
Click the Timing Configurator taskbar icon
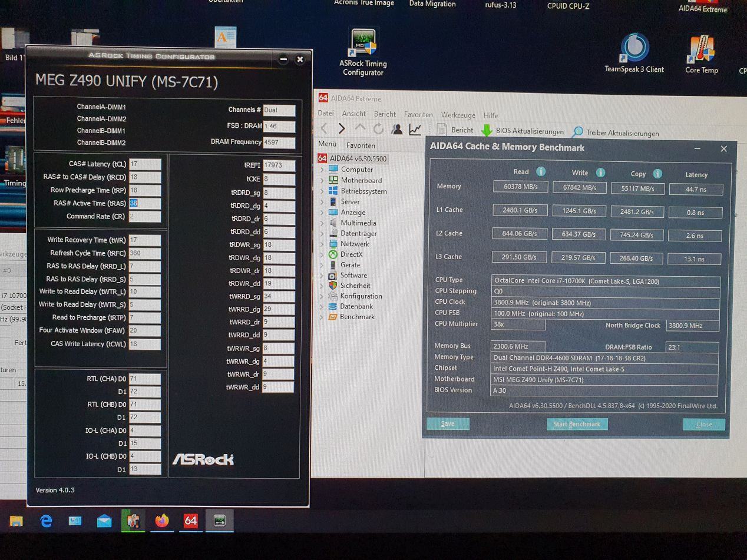[x=219, y=521]
